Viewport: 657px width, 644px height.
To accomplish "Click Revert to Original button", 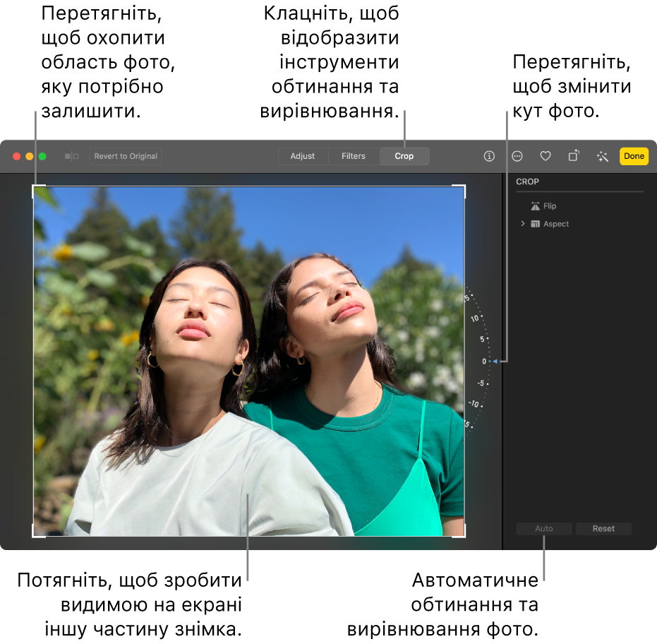I will (126, 156).
